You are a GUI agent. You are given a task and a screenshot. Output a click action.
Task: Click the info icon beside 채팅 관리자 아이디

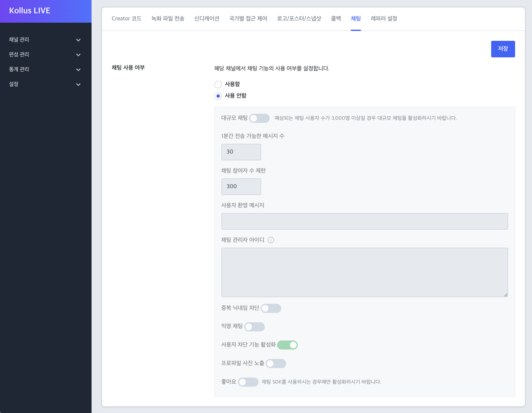click(271, 240)
